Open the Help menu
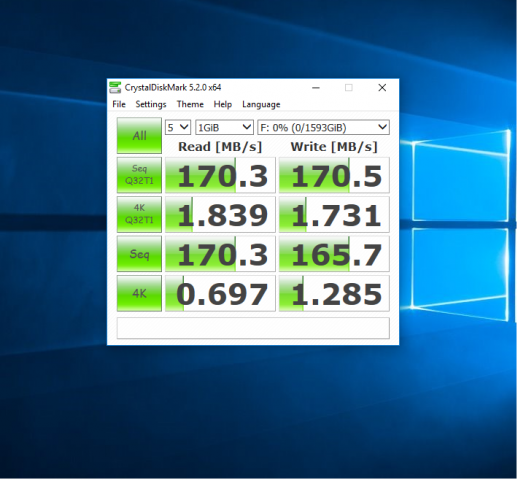The image size is (518, 480). pos(223,104)
